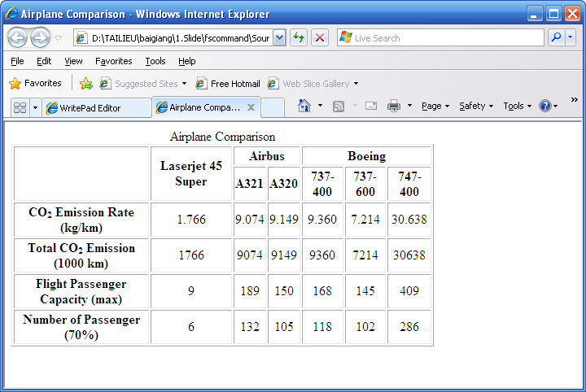Click the Add to Favorites Bar star icon
Viewport: 586px width, 392px height.
click(86, 83)
